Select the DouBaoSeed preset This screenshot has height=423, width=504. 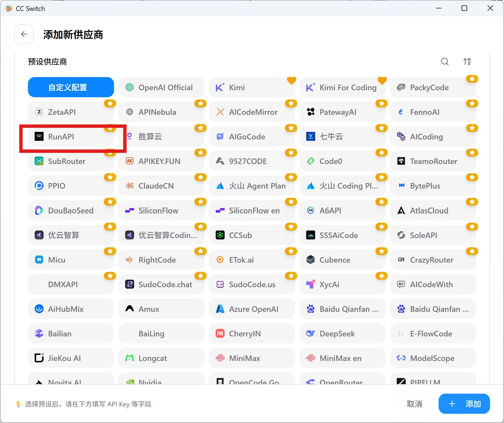[x=71, y=210]
